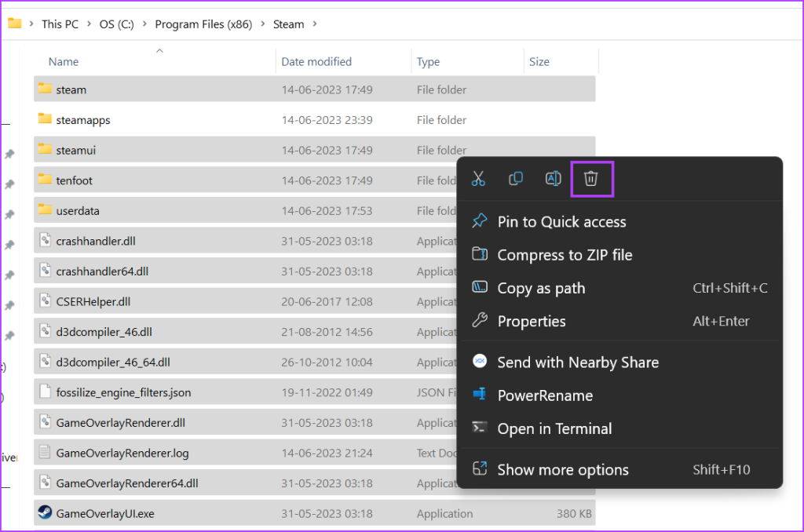Image resolution: width=804 pixels, height=532 pixels.
Task: Sort files by Date modified column
Action: (316, 61)
